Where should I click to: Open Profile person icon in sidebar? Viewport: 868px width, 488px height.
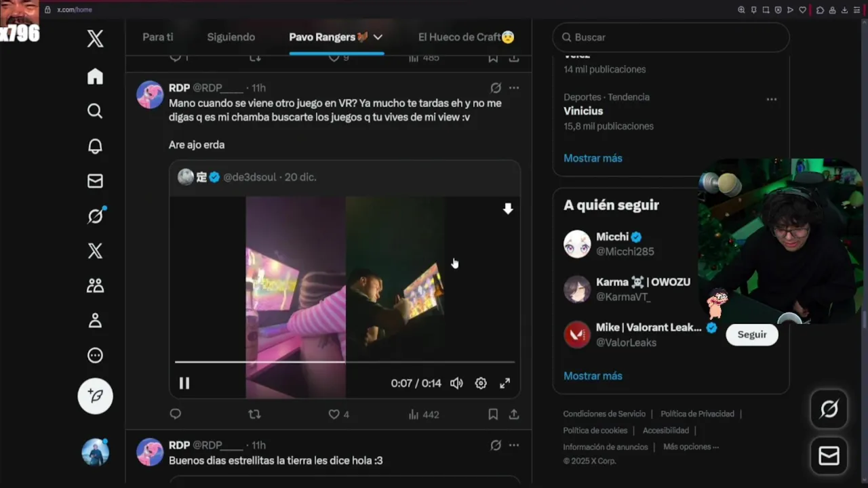coord(95,321)
